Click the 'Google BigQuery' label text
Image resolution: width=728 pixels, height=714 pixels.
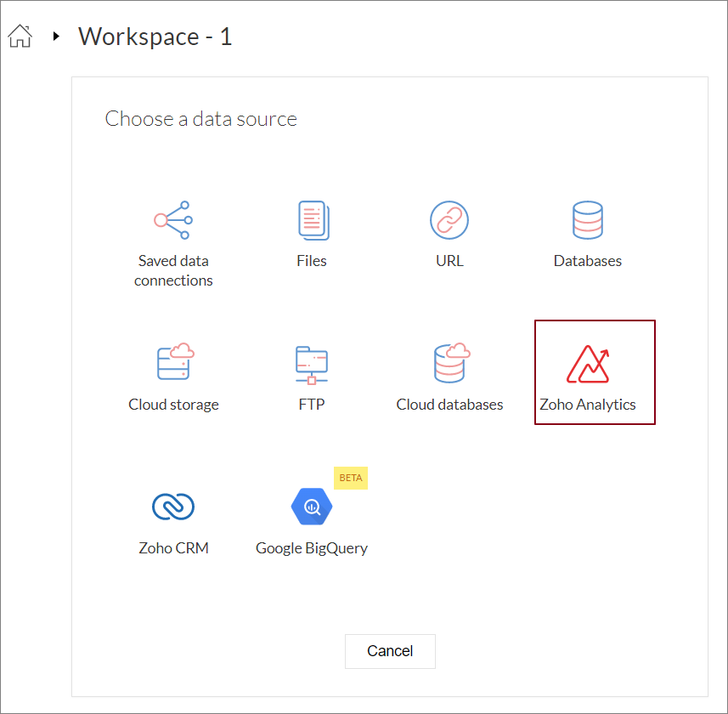click(x=312, y=548)
